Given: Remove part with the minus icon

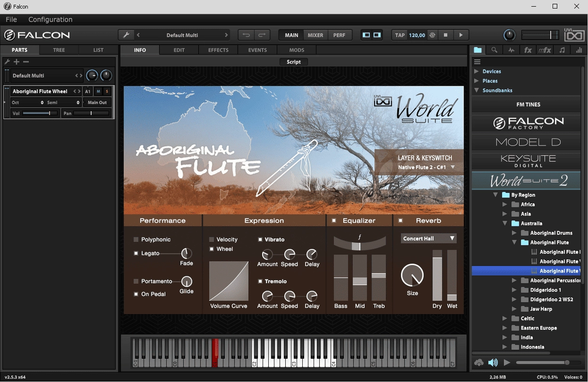Looking at the screenshot, I should tap(26, 62).
